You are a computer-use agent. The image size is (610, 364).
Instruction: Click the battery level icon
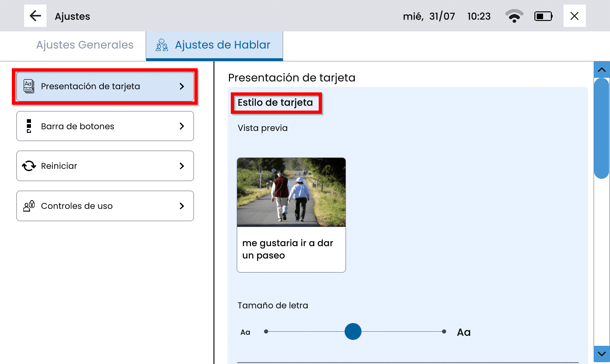[x=544, y=16]
